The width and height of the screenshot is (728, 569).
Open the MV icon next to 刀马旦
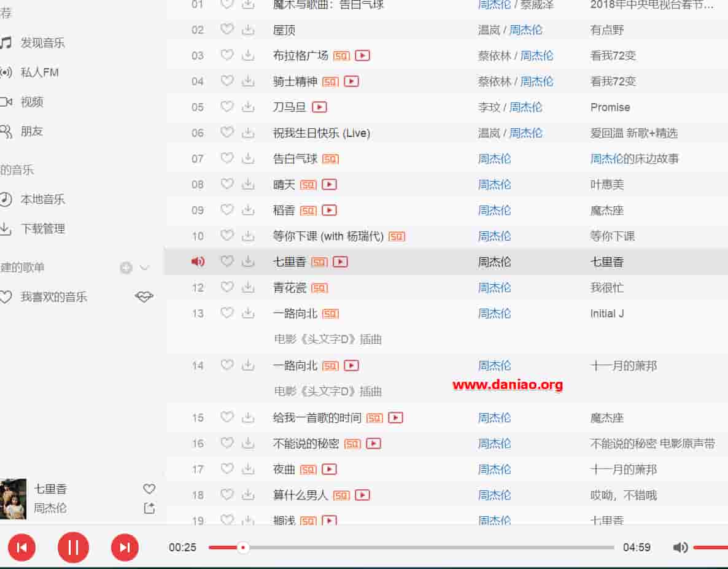click(319, 107)
